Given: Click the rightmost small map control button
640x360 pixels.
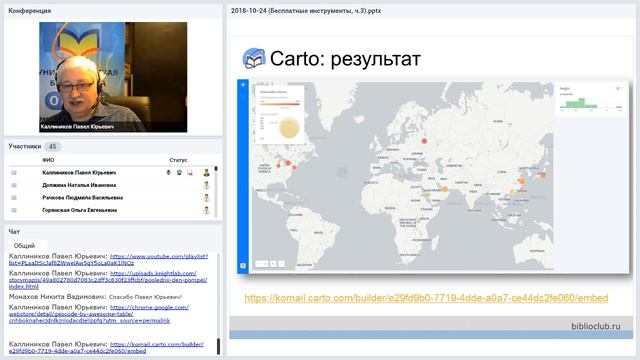Looking at the screenshot, I should [x=281, y=264].
